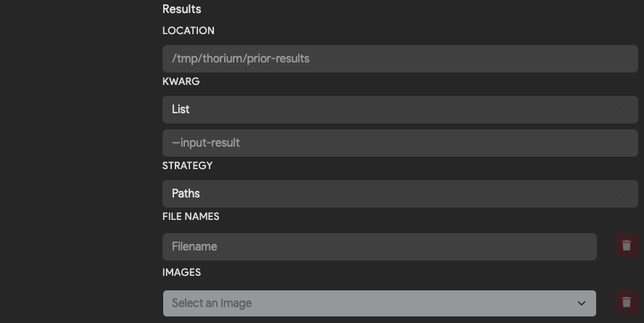
Task: Click the faint chevron on the List dropdown
Action: (623, 110)
